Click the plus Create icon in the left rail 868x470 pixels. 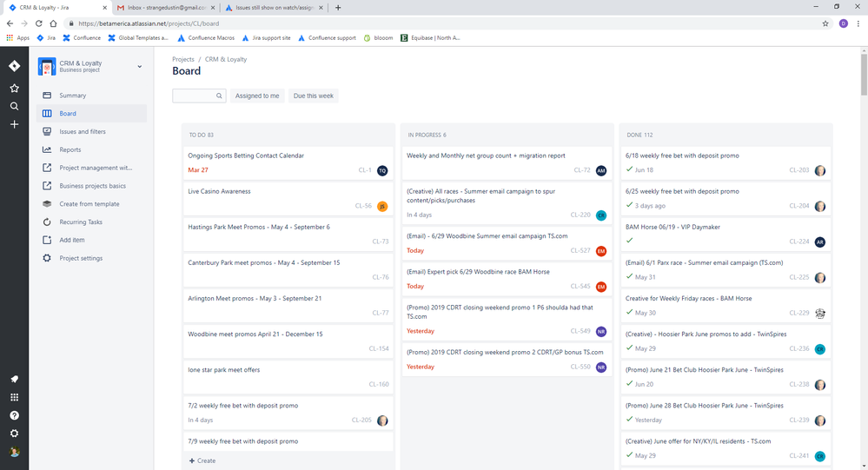coord(15,124)
